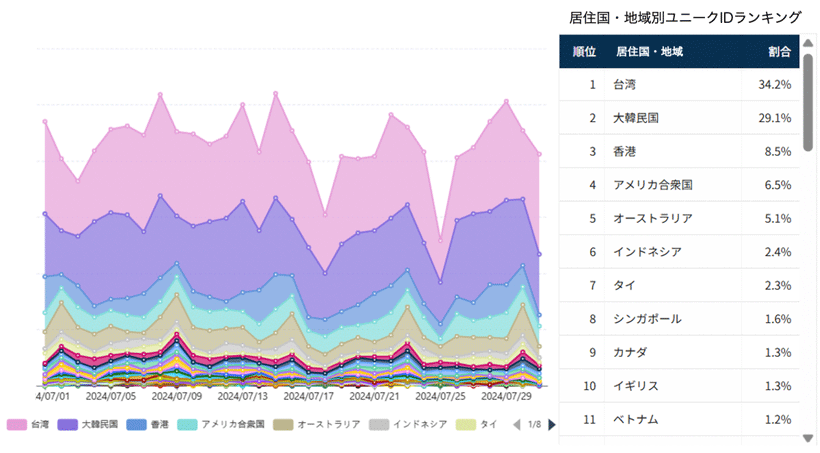Go to previous legend page arrow
This screenshot has width=820, height=453.
(x=517, y=425)
